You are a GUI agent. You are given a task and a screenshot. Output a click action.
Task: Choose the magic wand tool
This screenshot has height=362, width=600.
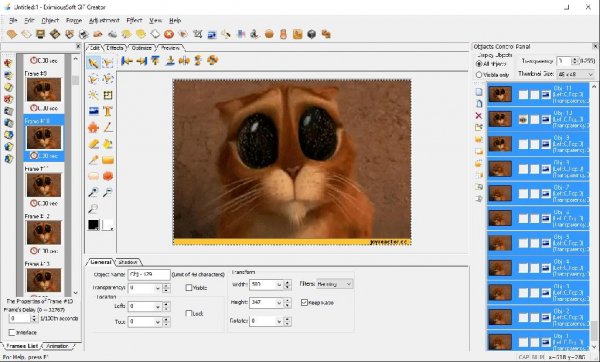point(93,95)
